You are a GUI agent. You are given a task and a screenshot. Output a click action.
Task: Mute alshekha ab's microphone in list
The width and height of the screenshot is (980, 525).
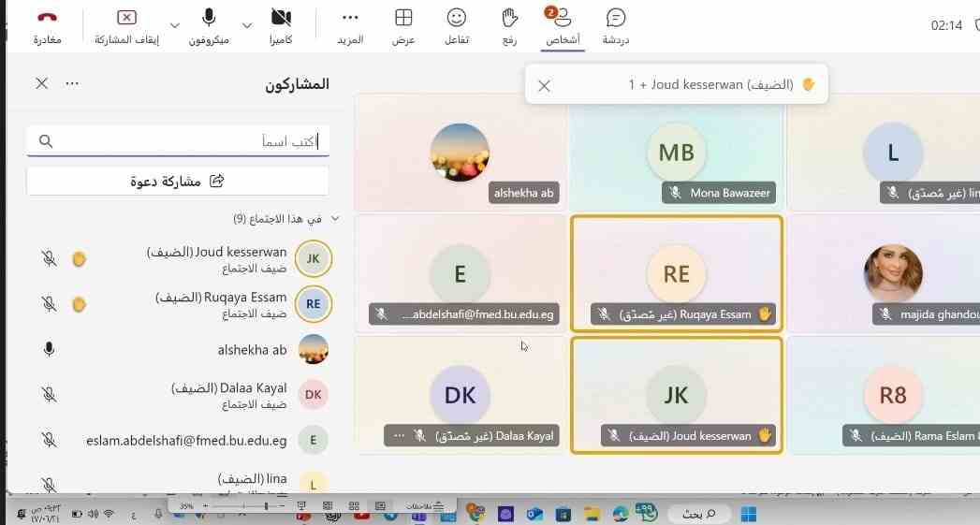pos(49,350)
